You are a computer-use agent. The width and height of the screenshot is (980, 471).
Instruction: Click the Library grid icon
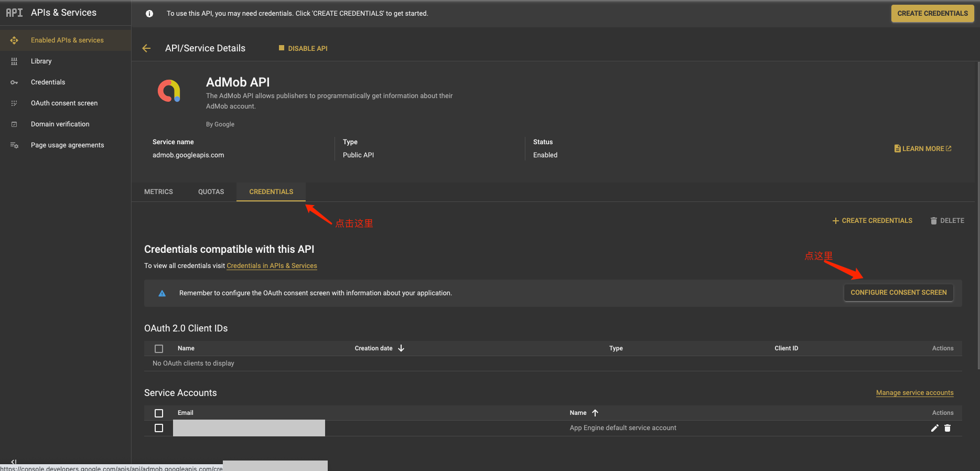coord(14,61)
